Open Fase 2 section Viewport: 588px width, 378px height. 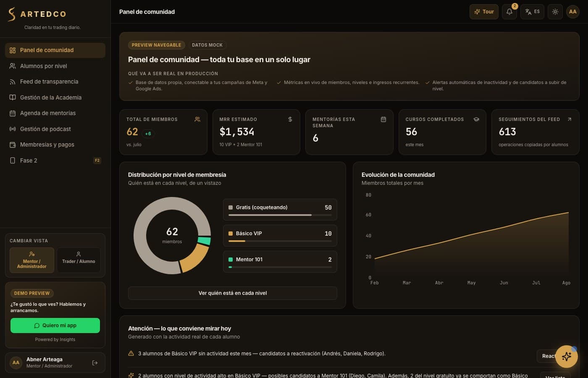(x=55, y=160)
